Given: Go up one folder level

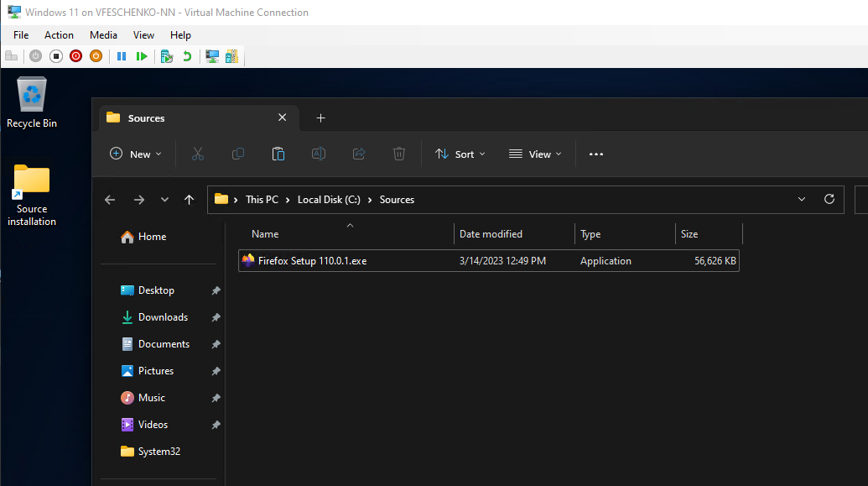Looking at the screenshot, I should (x=190, y=200).
